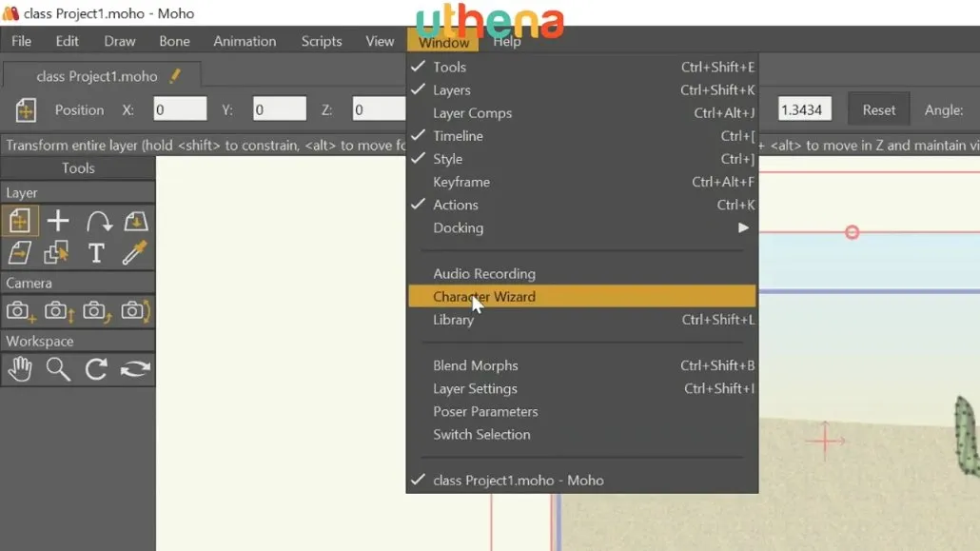The image size is (980, 551).
Task: Select the Shear Layer tool
Action: click(x=20, y=253)
